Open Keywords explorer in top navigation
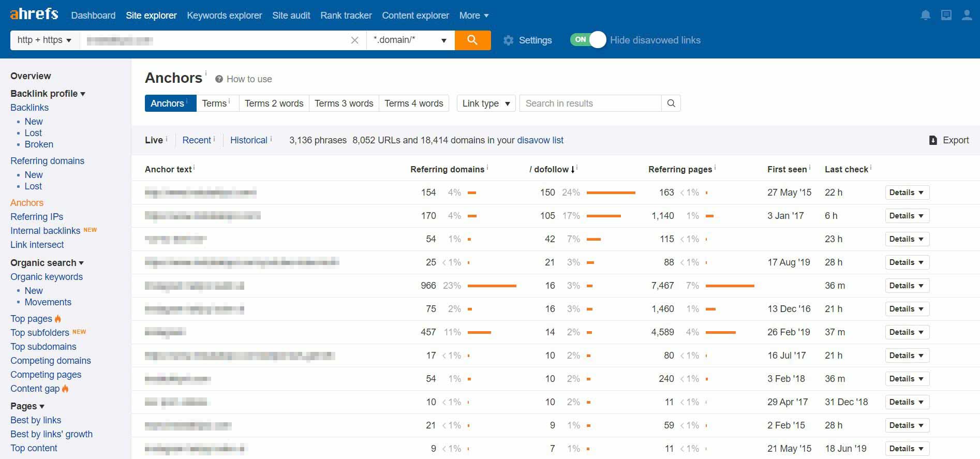 (x=225, y=16)
